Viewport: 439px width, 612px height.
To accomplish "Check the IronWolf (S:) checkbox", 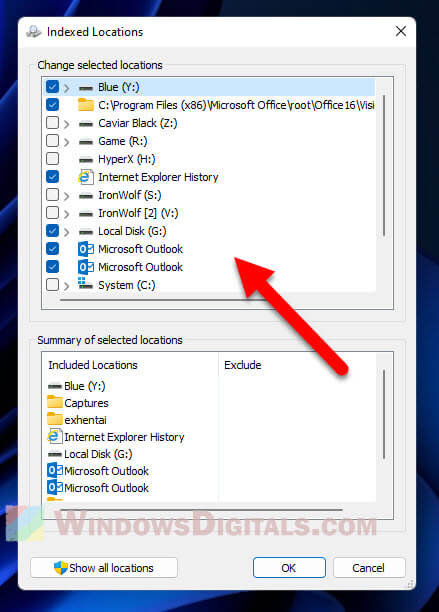I will pyautogui.click(x=52, y=194).
